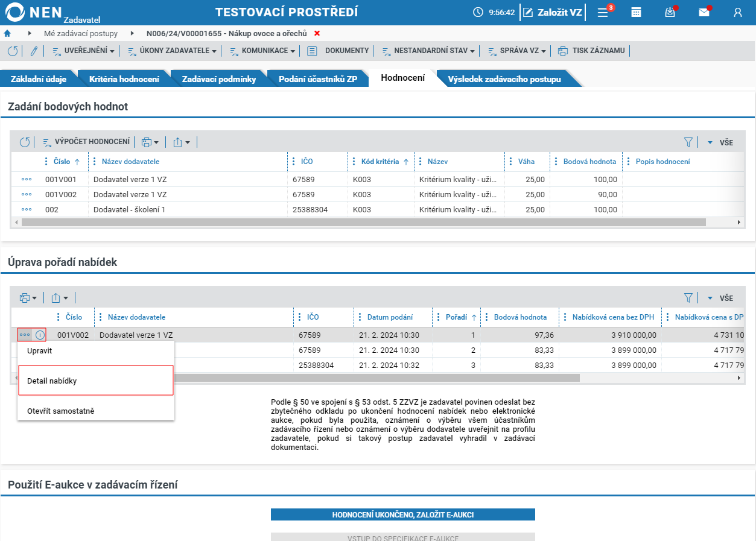Open the messages envelope icon
756x541 pixels.
pos(704,12)
